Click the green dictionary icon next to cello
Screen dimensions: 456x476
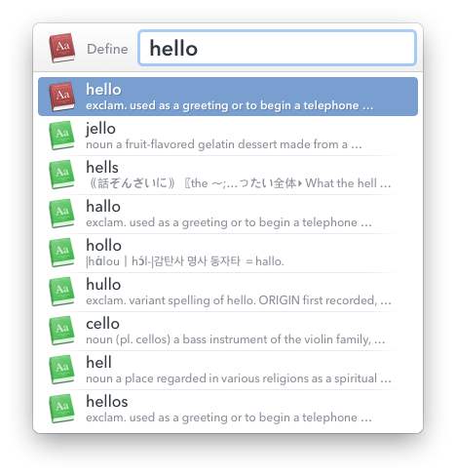pyautogui.click(x=62, y=331)
